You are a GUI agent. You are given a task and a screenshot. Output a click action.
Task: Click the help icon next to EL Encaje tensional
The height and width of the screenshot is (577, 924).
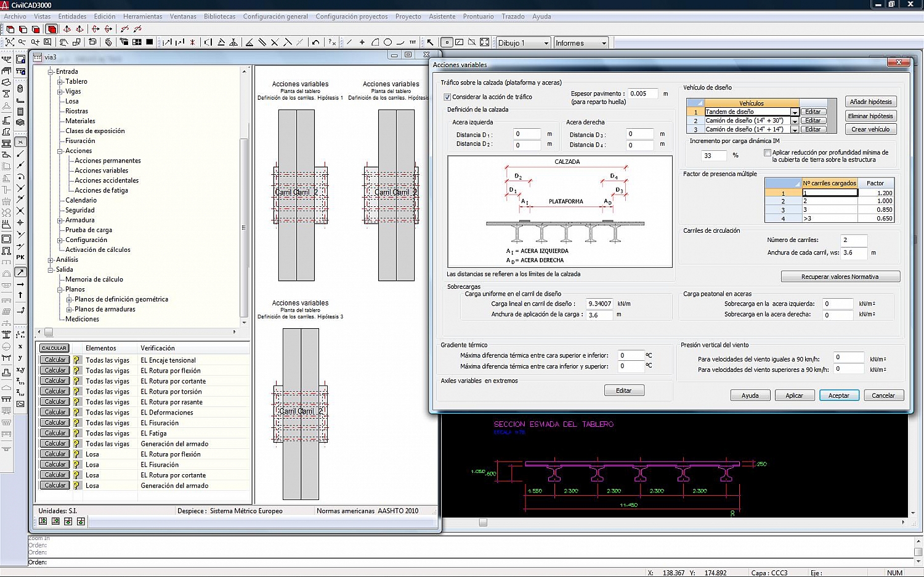[76, 360]
